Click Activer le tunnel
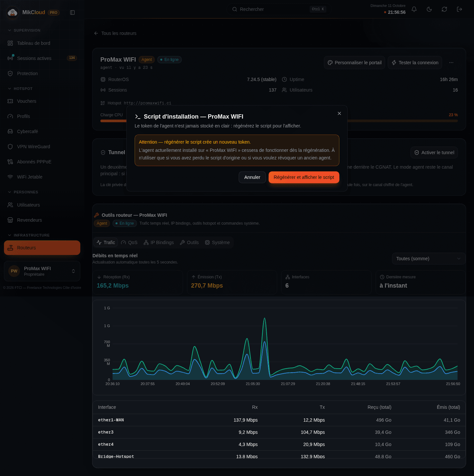The width and height of the screenshot is (474, 476). pos(434,153)
